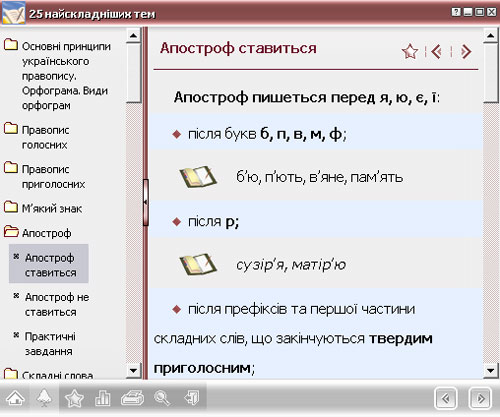Expand the М'який знак folder

[11, 207]
